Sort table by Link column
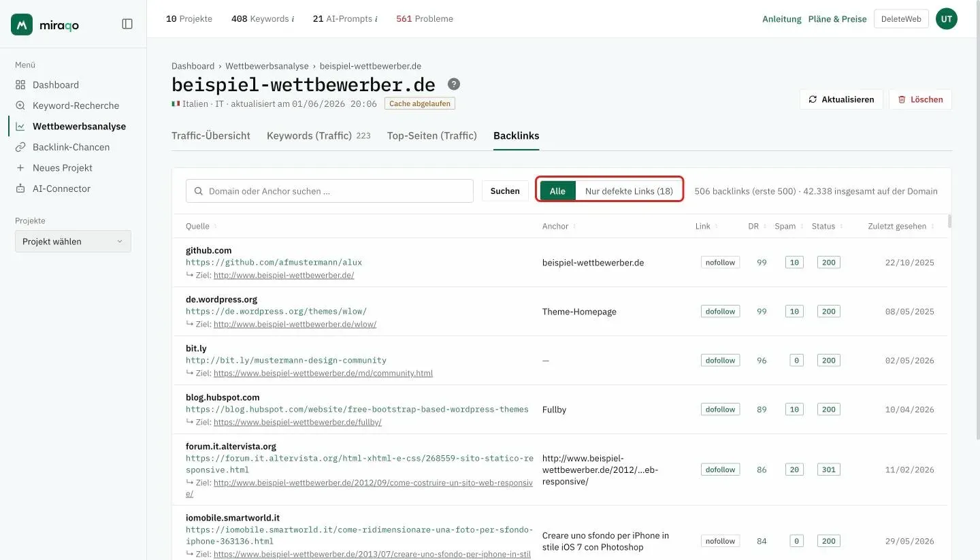Viewport: 980px width, 560px height. 706,227
